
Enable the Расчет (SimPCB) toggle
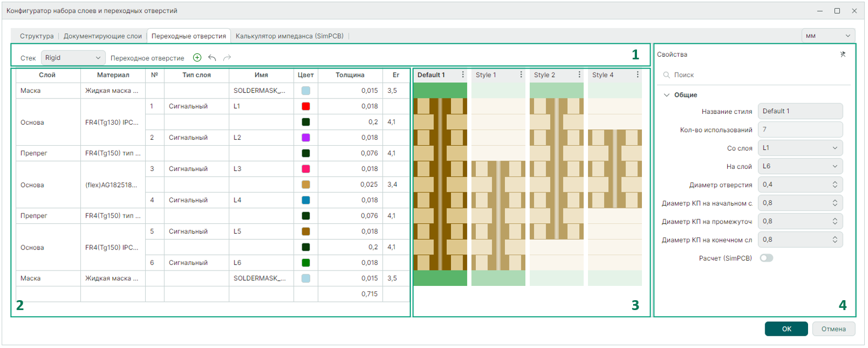coord(766,258)
